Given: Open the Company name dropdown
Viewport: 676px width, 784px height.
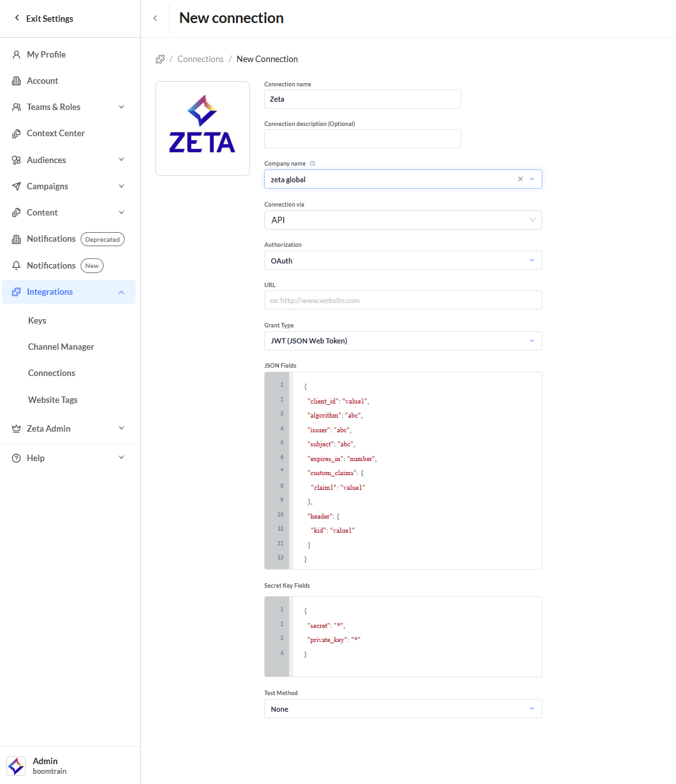Looking at the screenshot, I should click(532, 179).
